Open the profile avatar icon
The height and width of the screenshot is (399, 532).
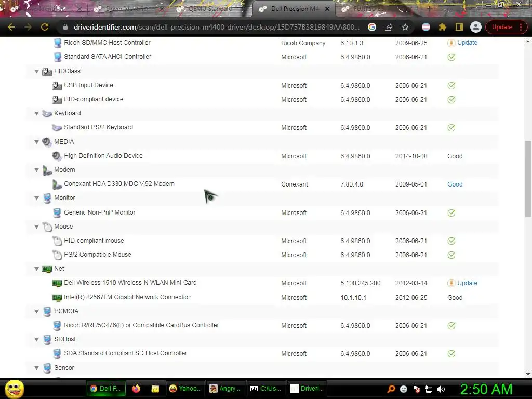coord(476,27)
